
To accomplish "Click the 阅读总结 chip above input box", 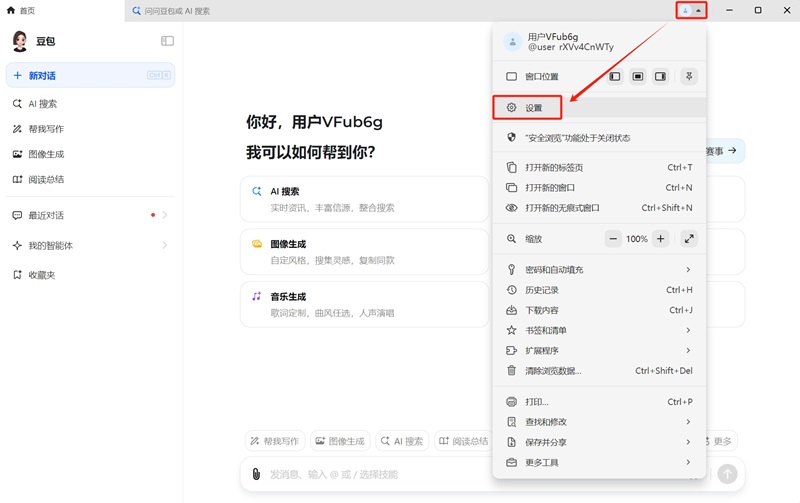I will 463,441.
